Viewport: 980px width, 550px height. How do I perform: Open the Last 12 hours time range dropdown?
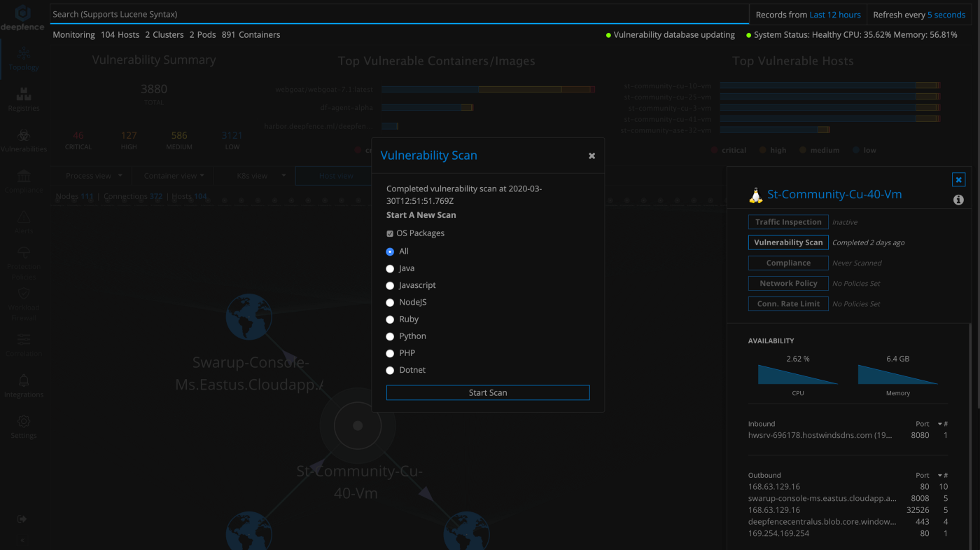(x=834, y=15)
